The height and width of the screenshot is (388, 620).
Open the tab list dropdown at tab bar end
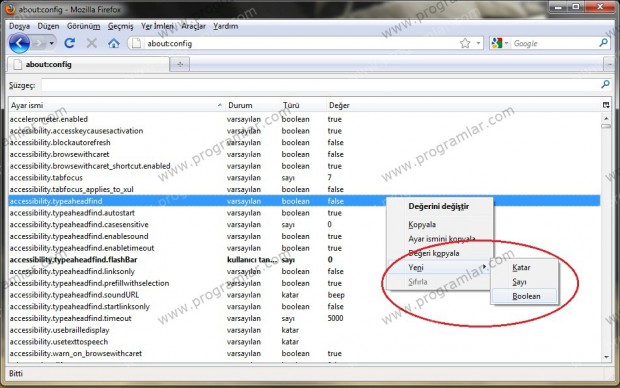coord(609,64)
